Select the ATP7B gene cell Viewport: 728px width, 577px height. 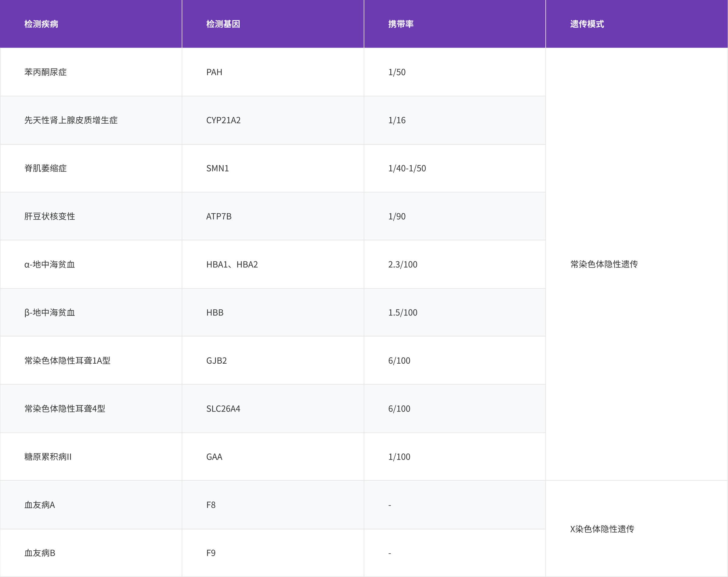(x=219, y=217)
